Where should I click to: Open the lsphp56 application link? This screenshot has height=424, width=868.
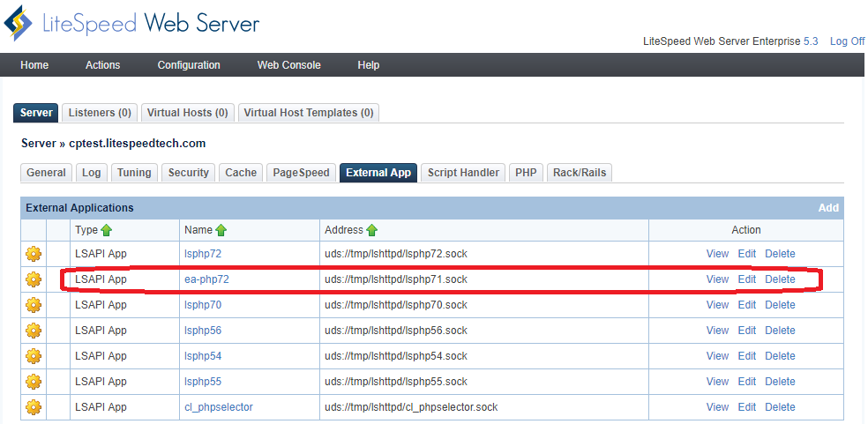click(x=203, y=331)
